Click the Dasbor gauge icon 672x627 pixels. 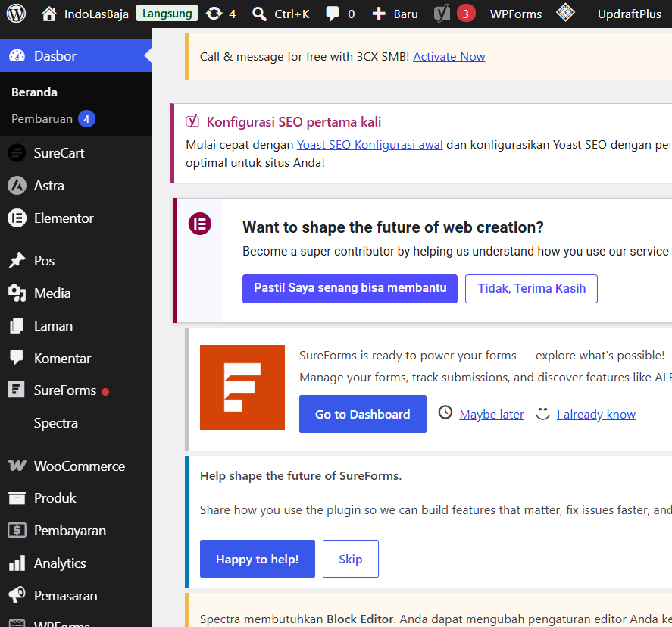coord(17,56)
